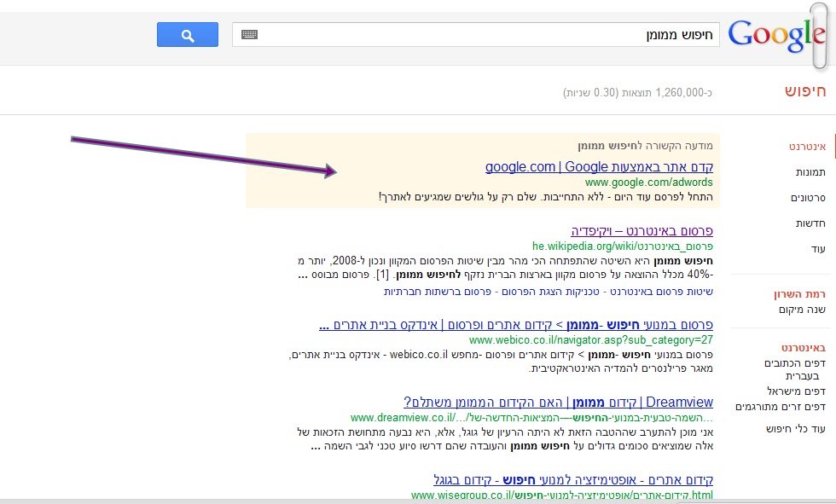Open sitelink טכניקות הצגת הפרסום
This screenshot has width=836, height=504.
click(x=551, y=292)
